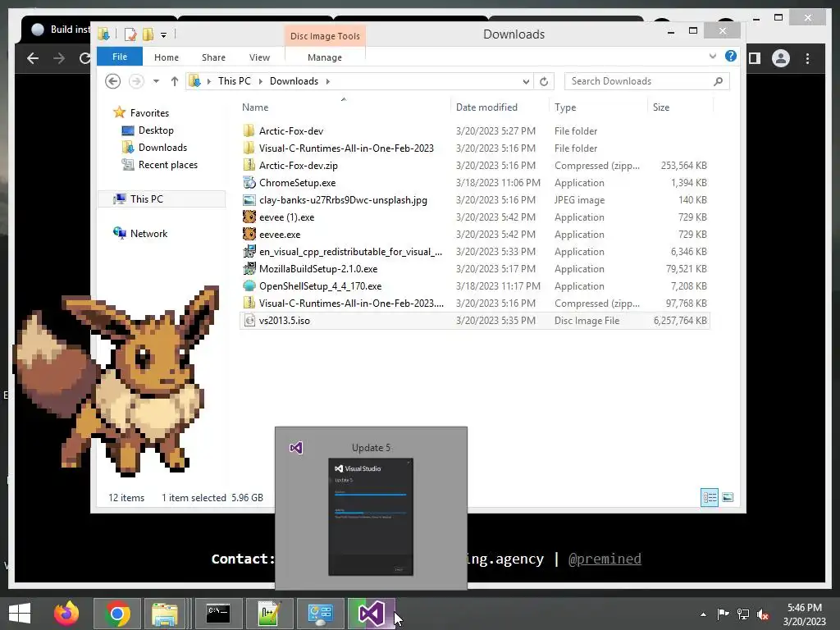Viewport: 840px width, 630px height.
Task: Click the Visual Studio taskbar icon
Action: click(x=372, y=614)
